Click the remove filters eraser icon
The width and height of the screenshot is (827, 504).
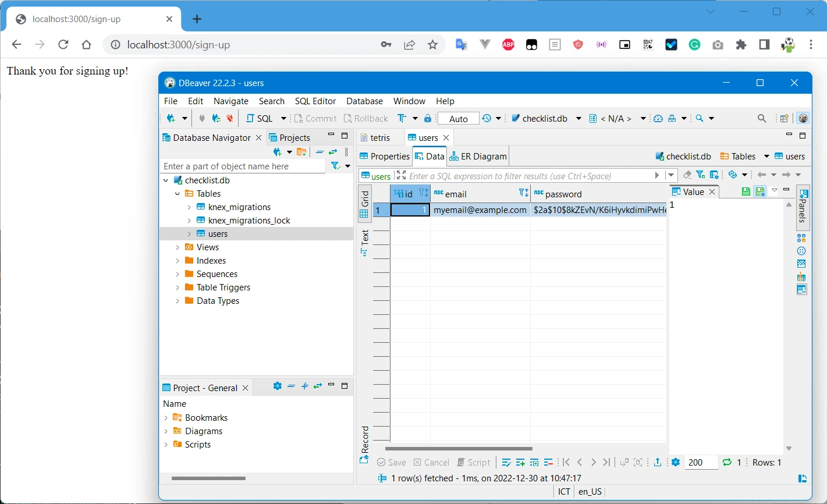(x=687, y=175)
